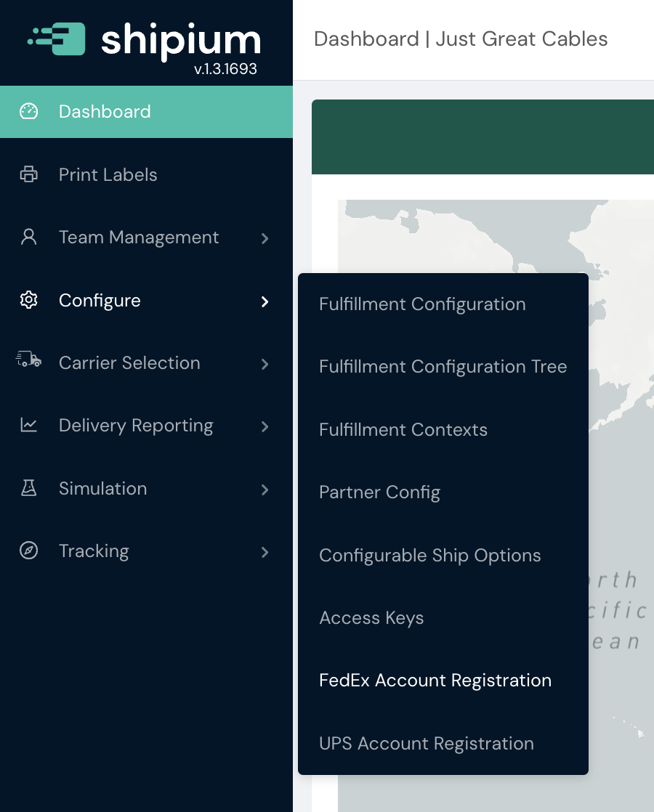The image size is (654, 812).
Task: Expand Carrier Selection submenu chevron
Action: click(265, 364)
